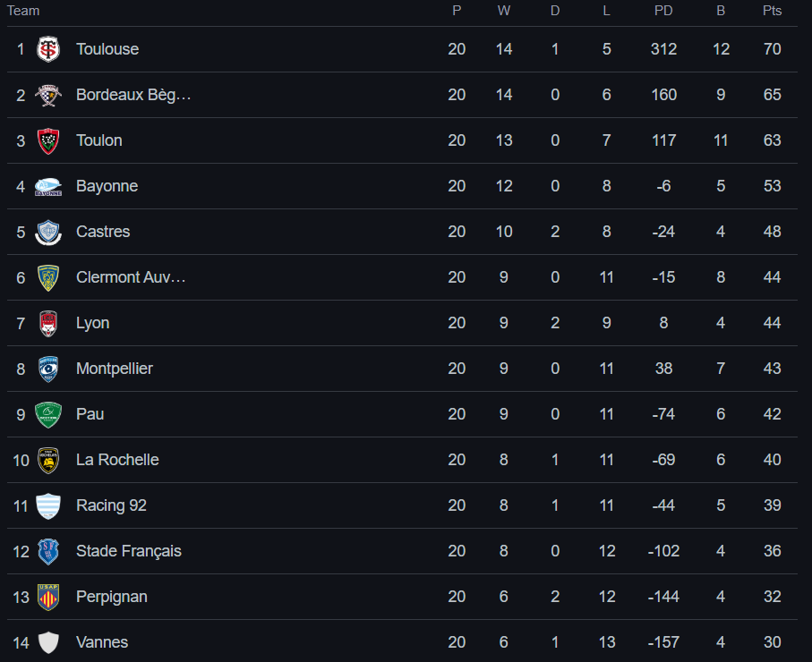Screen dimensions: 812x662
Task: Click the Racing 92 striped shield
Action: click(x=48, y=505)
